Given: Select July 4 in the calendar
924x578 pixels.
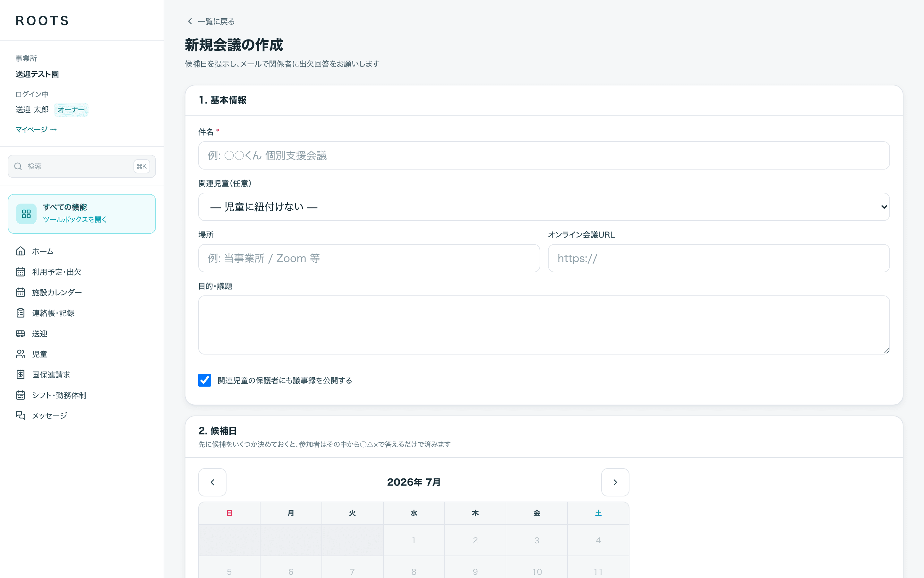Looking at the screenshot, I should click(x=598, y=540).
